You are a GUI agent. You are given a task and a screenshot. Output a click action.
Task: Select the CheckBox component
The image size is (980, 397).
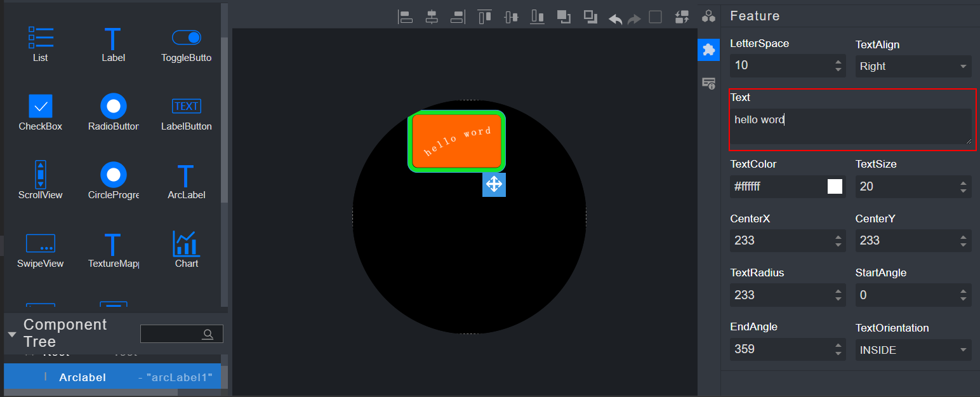pyautogui.click(x=41, y=113)
